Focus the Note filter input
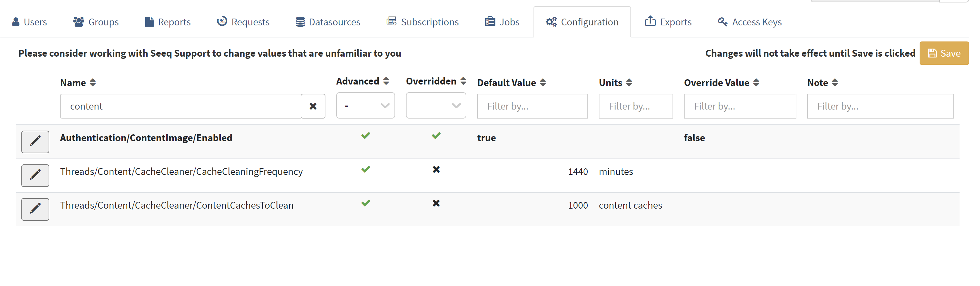The height and width of the screenshot is (286, 980). point(880,106)
